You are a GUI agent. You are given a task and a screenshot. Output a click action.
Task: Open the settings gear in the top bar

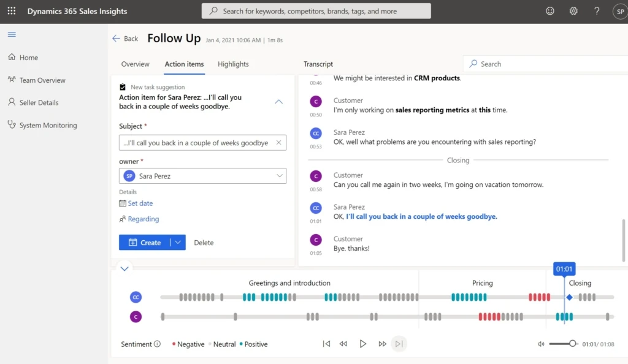573,10
